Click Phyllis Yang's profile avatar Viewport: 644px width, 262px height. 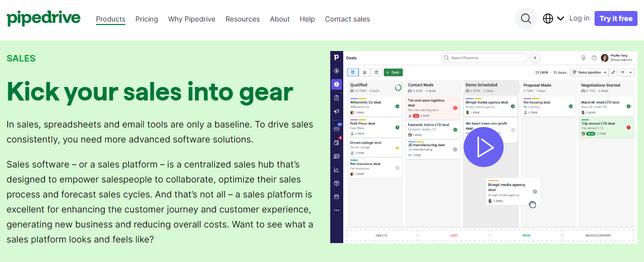pyautogui.click(x=605, y=58)
